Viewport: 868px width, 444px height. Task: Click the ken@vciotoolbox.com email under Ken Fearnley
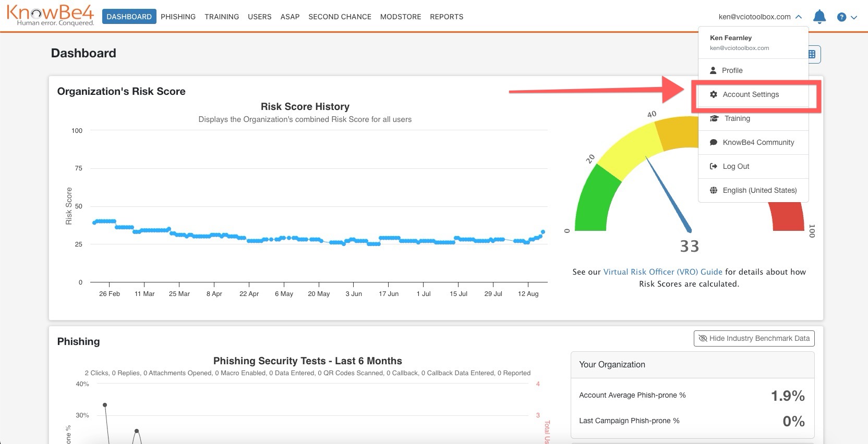click(739, 48)
